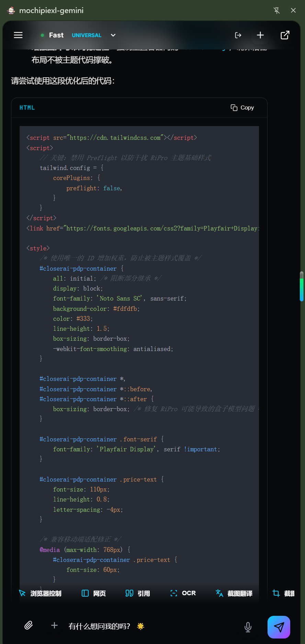The image size is (305, 644).
Task: Select 浏览器控制 browser control tool
Action: point(40,593)
